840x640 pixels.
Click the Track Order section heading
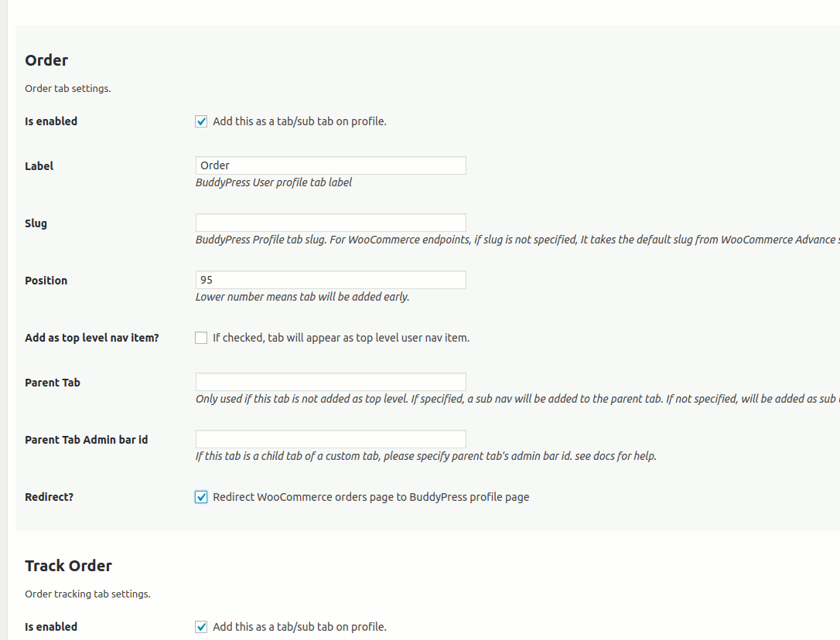coord(69,566)
